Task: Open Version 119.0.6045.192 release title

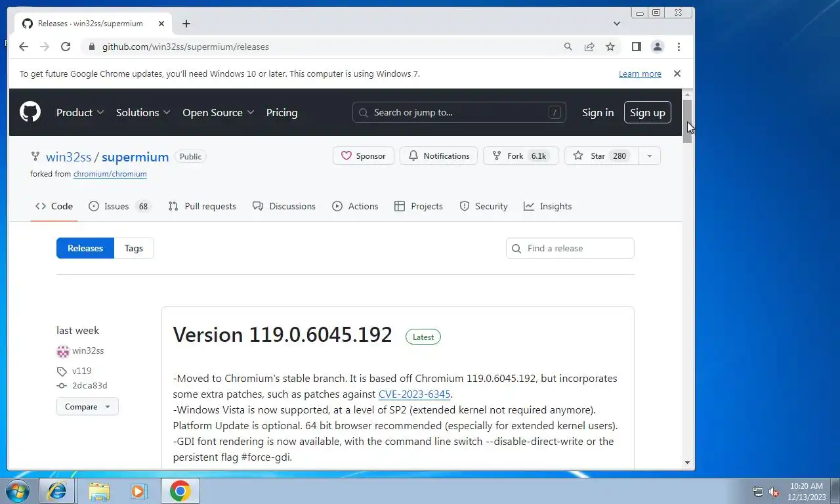Action: pyautogui.click(x=283, y=335)
